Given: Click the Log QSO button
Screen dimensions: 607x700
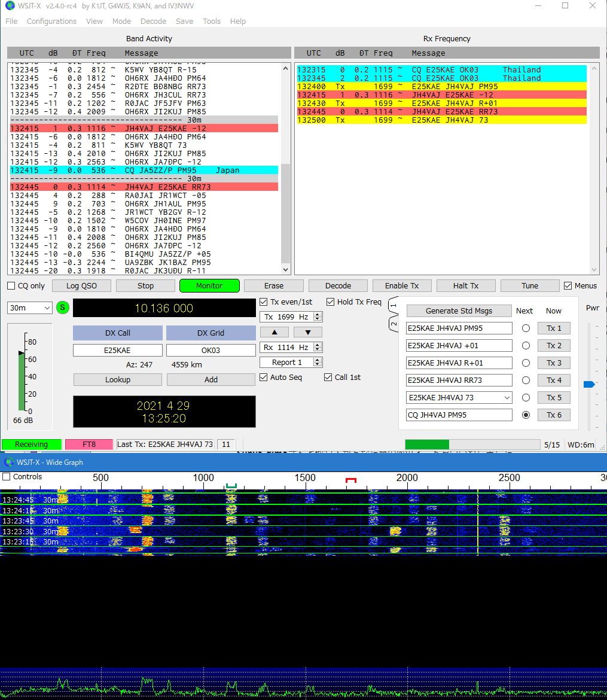Looking at the screenshot, I should point(81,286).
